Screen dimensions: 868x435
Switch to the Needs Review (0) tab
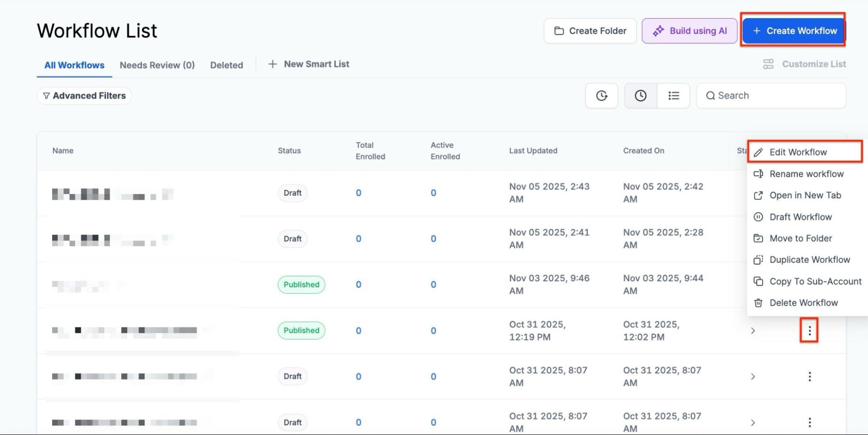click(x=157, y=65)
